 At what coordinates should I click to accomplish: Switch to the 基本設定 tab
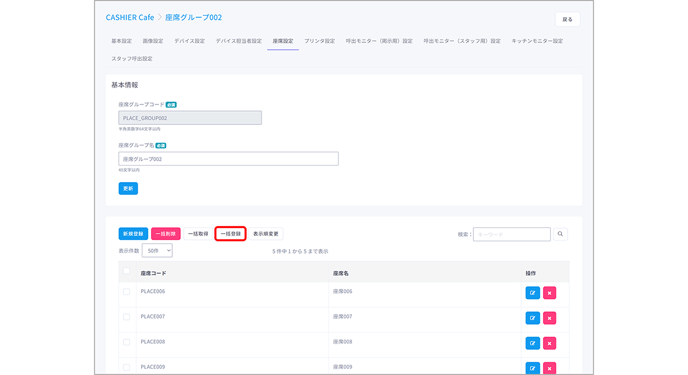tap(122, 41)
